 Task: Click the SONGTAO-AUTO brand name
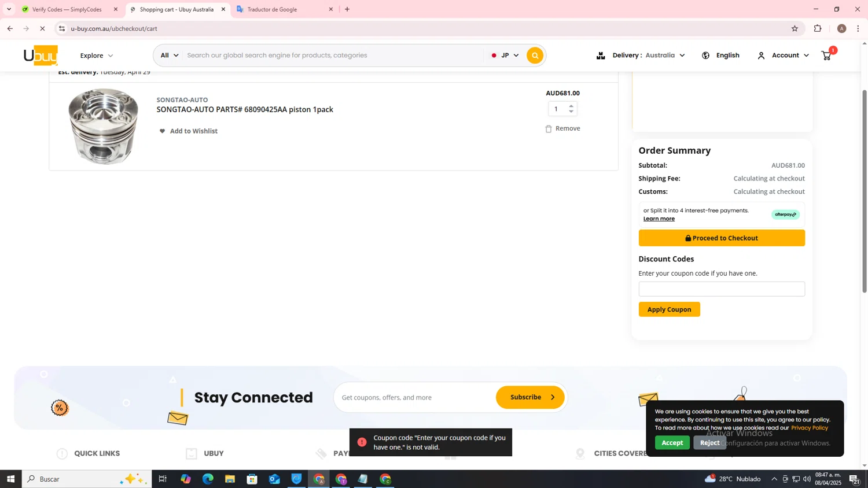(x=182, y=100)
